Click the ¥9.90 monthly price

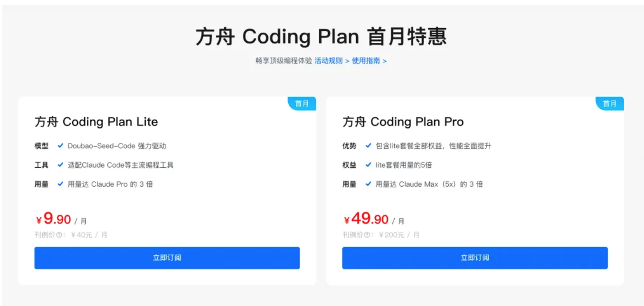pyautogui.click(x=54, y=220)
